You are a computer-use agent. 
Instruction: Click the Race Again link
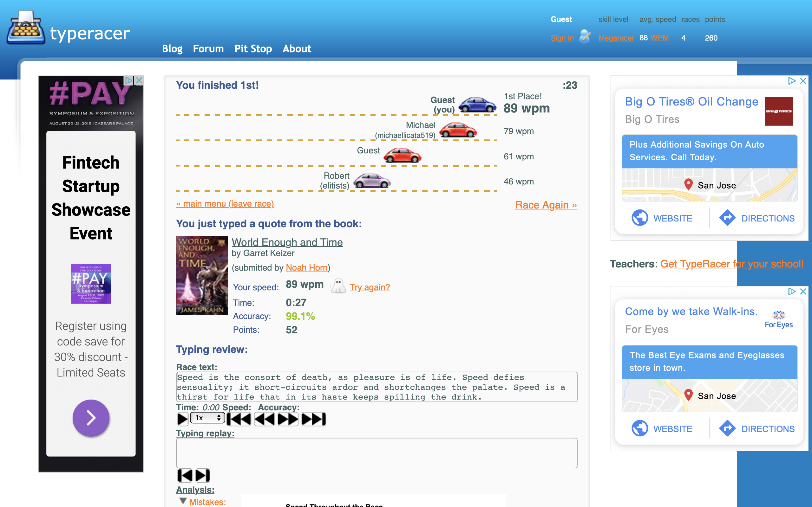point(546,205)
